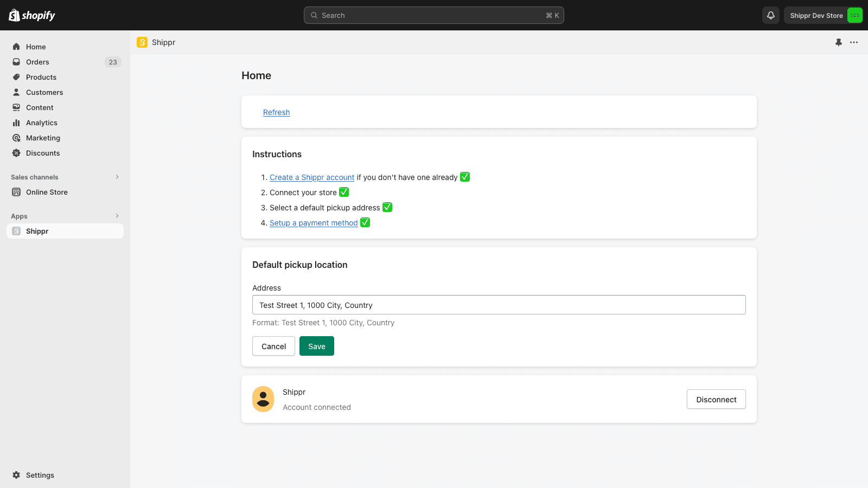Screen dimensions: 868x488
Task: Click the green checkmark beside Connect your store
Action: coord(344,192)
